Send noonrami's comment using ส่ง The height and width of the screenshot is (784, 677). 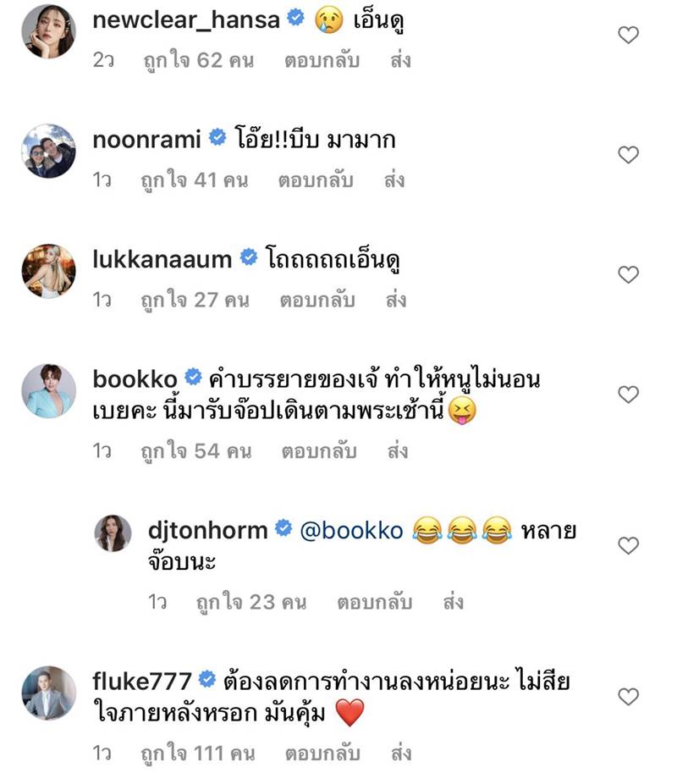point(394,180)
